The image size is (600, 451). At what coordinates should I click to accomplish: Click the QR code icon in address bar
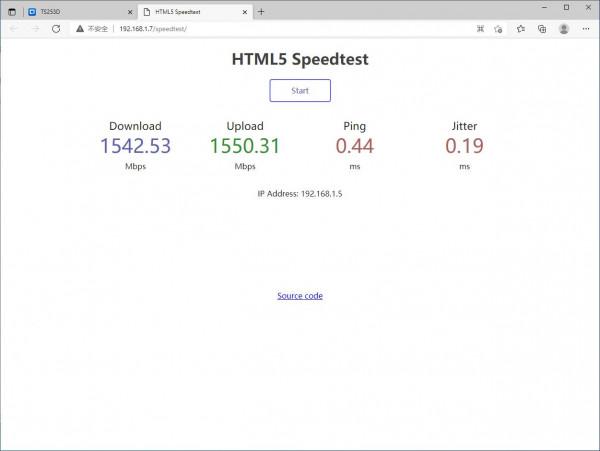pos(481,29)
